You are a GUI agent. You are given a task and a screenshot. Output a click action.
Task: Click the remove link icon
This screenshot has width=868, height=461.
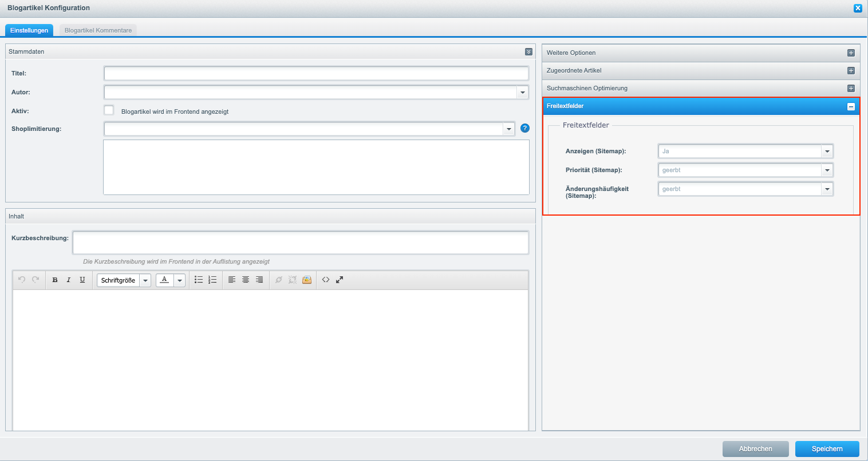point(293,280)
